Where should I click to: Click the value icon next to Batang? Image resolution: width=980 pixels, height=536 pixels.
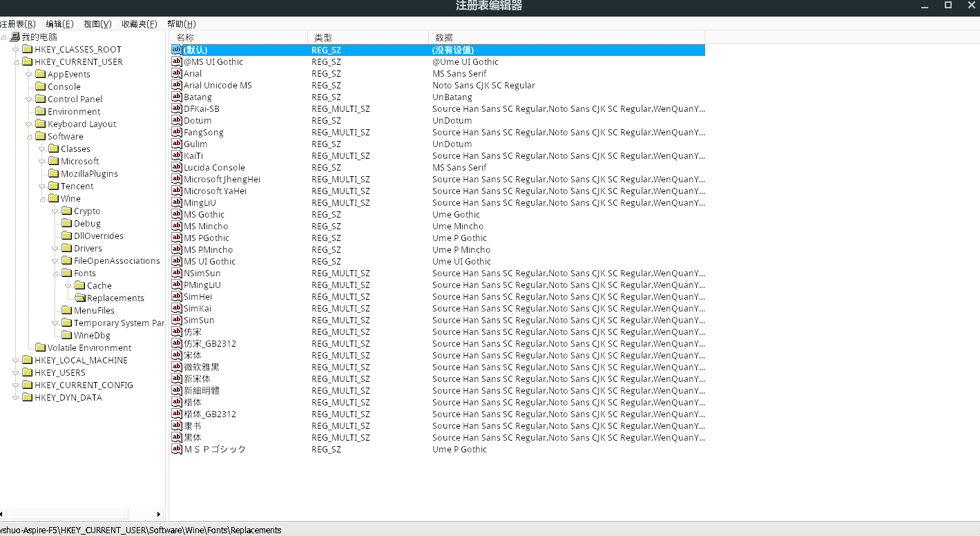(x=177, y=97)
